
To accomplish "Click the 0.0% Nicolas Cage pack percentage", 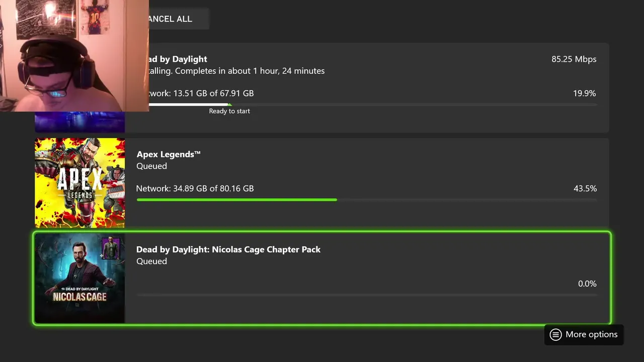I will pyautogui.click(x=587, y=284).
